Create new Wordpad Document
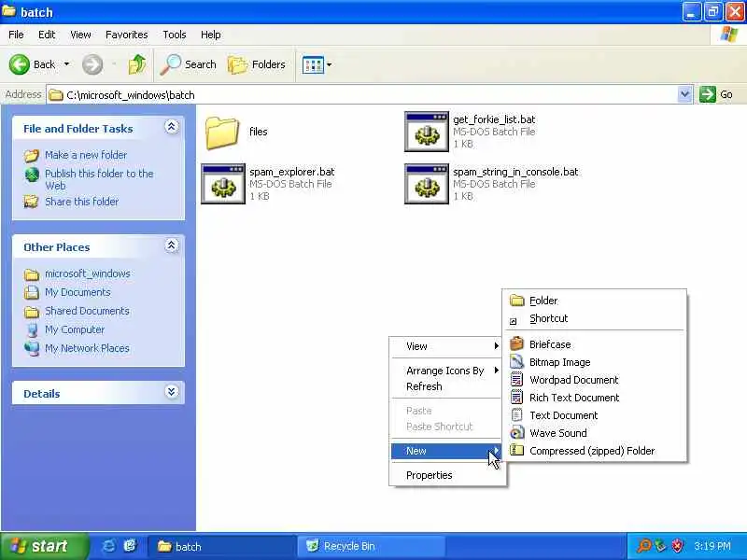This screenshot has height=560, width=747. pyautogui.click(x=595, y=380)
